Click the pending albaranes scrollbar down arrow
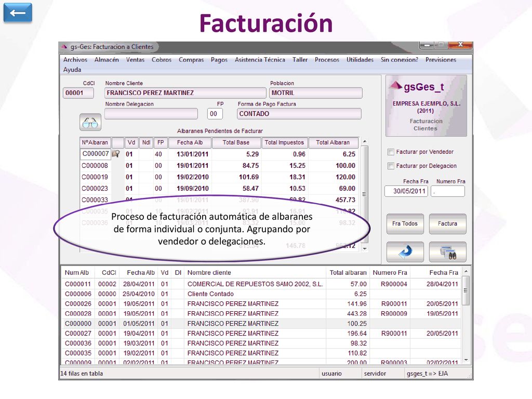The height and width of the screenshot is (399, 532). [x=365, y=249]
